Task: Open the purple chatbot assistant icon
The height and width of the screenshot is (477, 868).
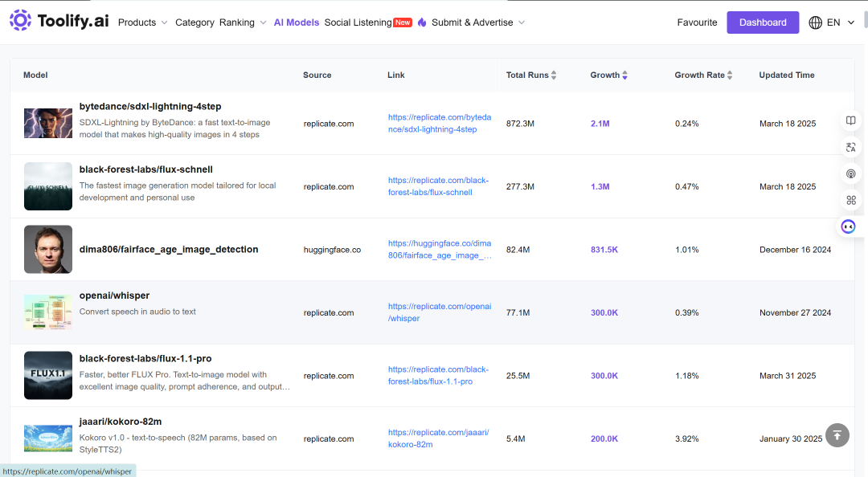Action: [848, 226]
